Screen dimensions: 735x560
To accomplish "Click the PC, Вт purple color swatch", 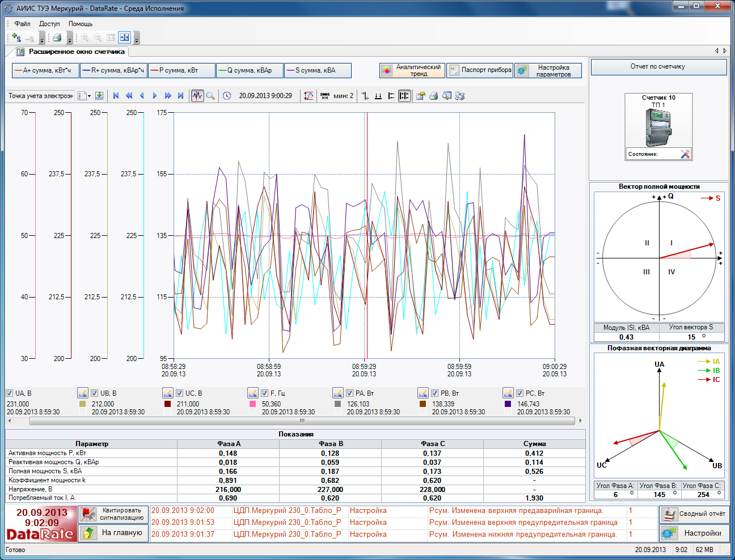I will click(508, 404).
